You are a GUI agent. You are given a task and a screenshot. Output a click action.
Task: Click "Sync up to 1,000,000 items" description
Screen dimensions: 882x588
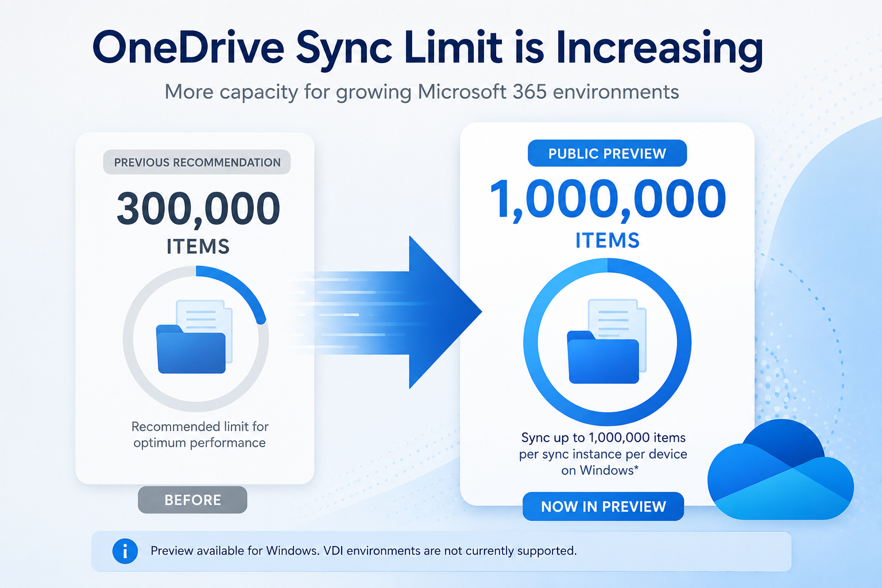(603, 454)
